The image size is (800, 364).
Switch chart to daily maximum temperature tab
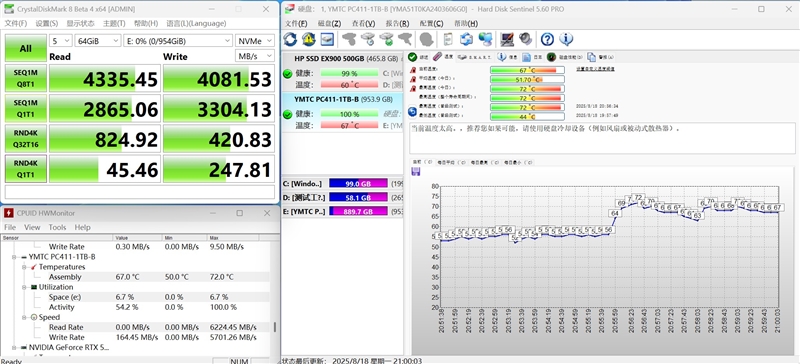tap(485, 162)
